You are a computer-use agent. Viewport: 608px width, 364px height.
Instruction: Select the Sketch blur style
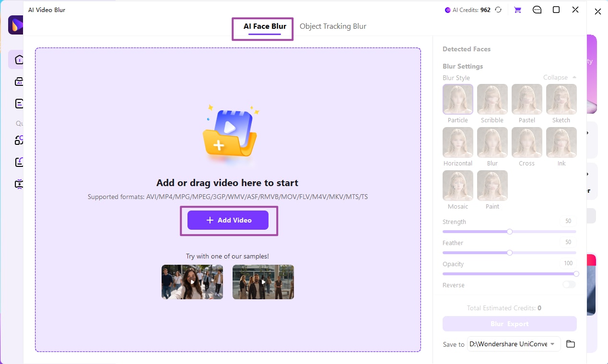coord(561,99)
